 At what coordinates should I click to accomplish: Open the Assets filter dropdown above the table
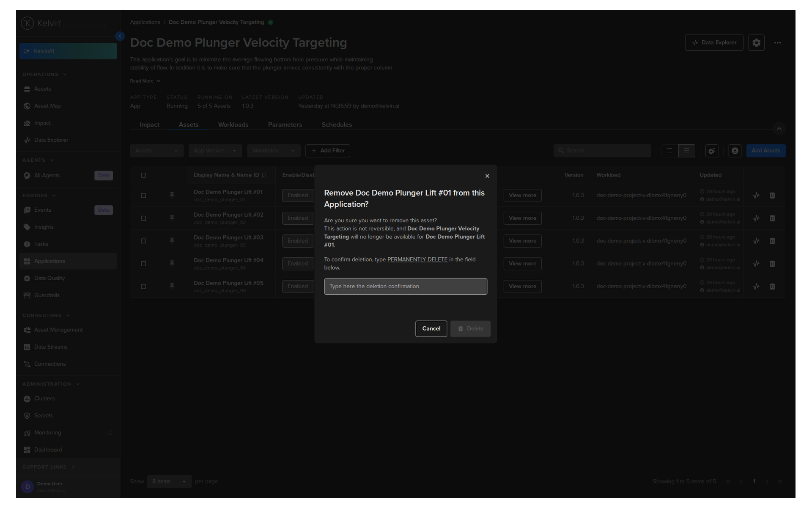157,151
